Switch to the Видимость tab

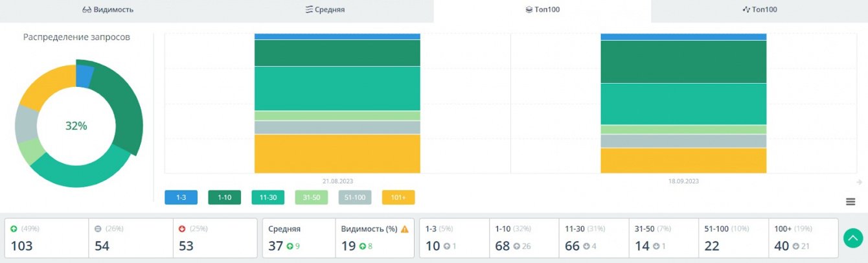pyautogui.click(x=108, y=10)
